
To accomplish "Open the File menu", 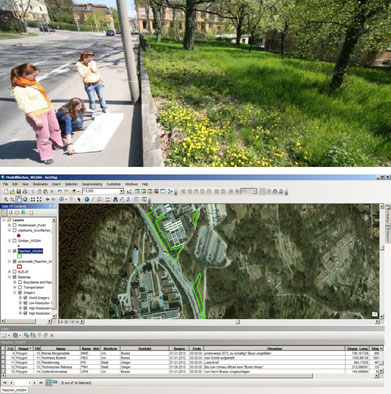I will pyautogui.click(x=5, y=184).
